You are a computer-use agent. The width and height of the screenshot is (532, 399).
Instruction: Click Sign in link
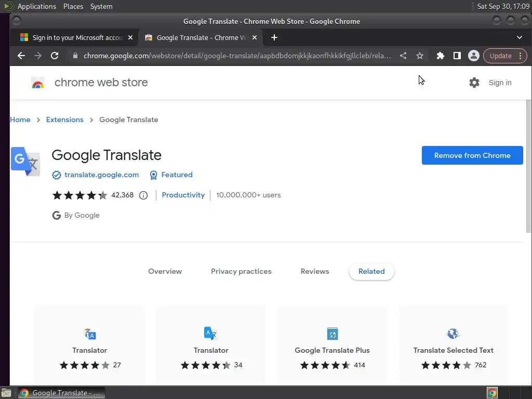coord(500,83)
